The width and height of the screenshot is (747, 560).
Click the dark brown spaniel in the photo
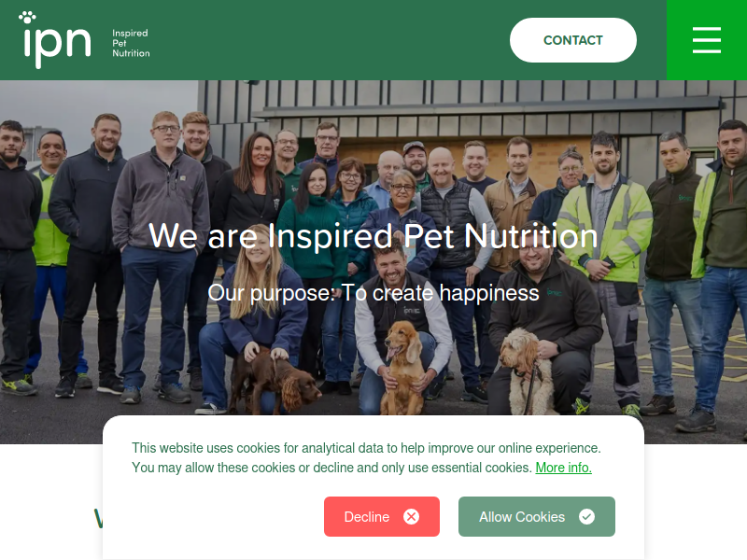(275, 380)
